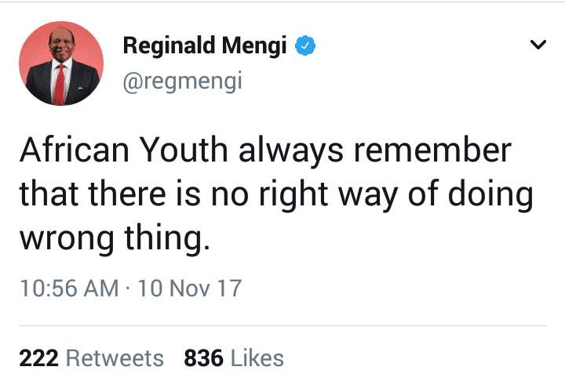Click the blue verified badge icon
Screen dimensions: 565x392
(x=305, y=45)
